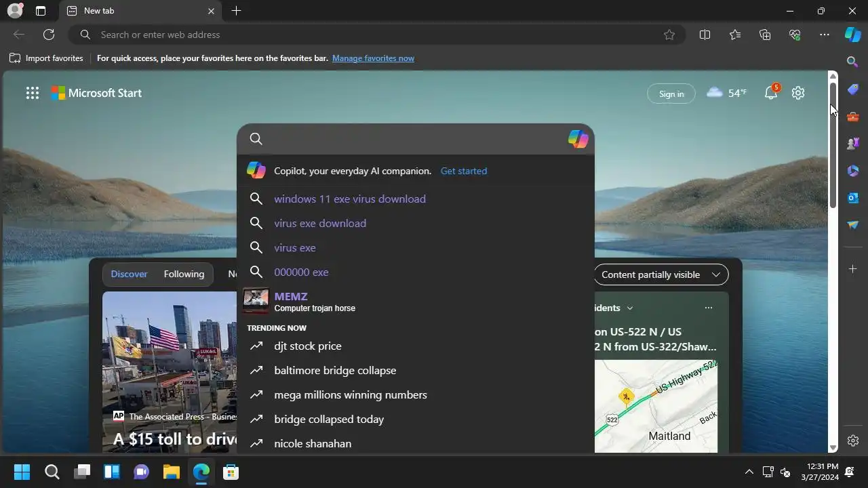Open Task View on the taskbar
Viewport: 868px width, 488px height.
point(82,472)
